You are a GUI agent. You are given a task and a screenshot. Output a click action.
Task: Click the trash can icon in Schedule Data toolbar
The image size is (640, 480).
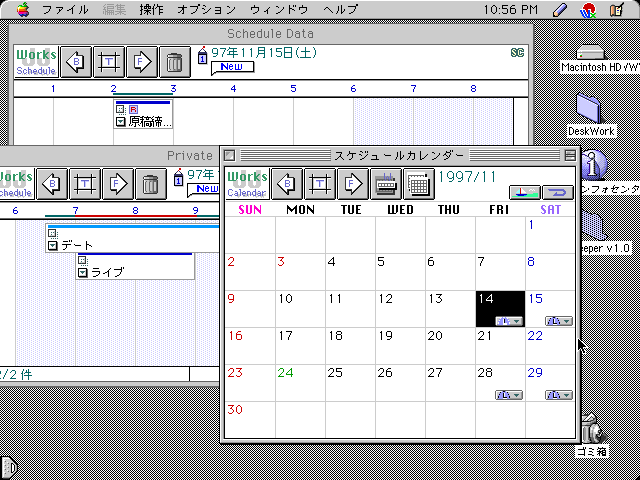(x=175, y=62)
